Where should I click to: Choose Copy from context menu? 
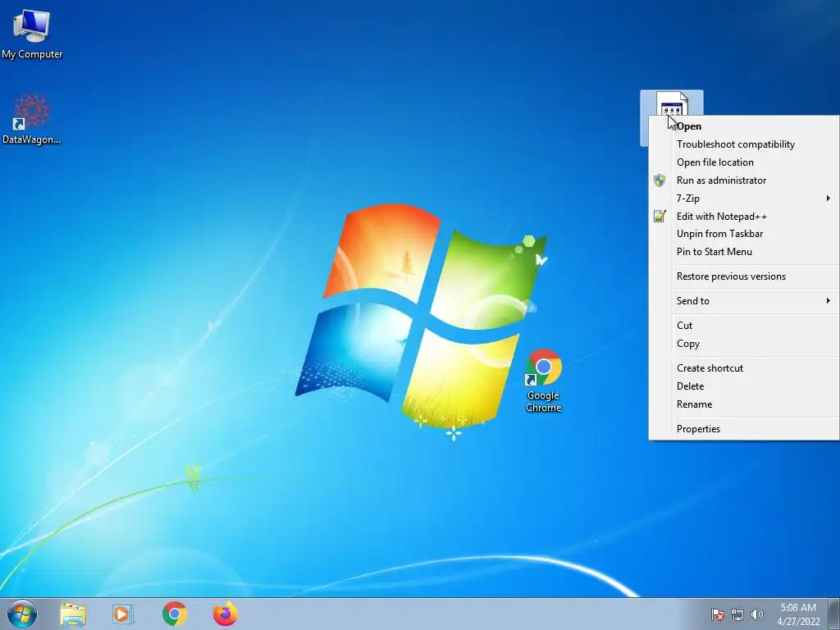tap(744, 344)
